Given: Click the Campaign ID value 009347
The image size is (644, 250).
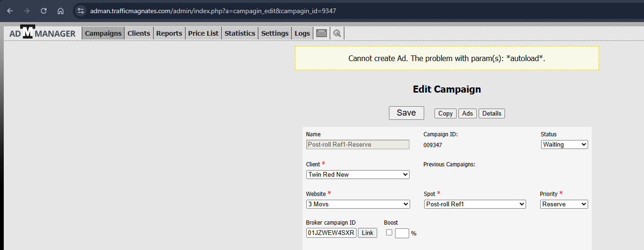Looking at the screenshot, I should pyautogui.click(x=433, y=145).
